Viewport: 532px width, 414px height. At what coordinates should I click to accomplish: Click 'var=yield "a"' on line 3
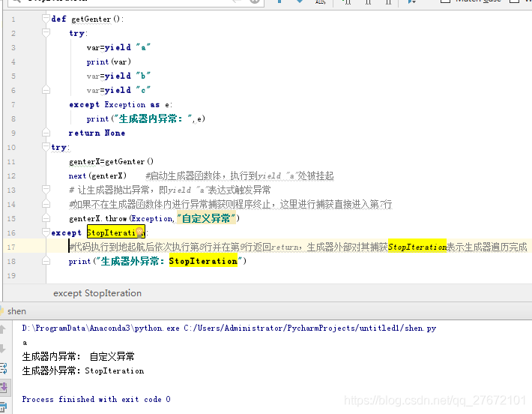(118, 47)
